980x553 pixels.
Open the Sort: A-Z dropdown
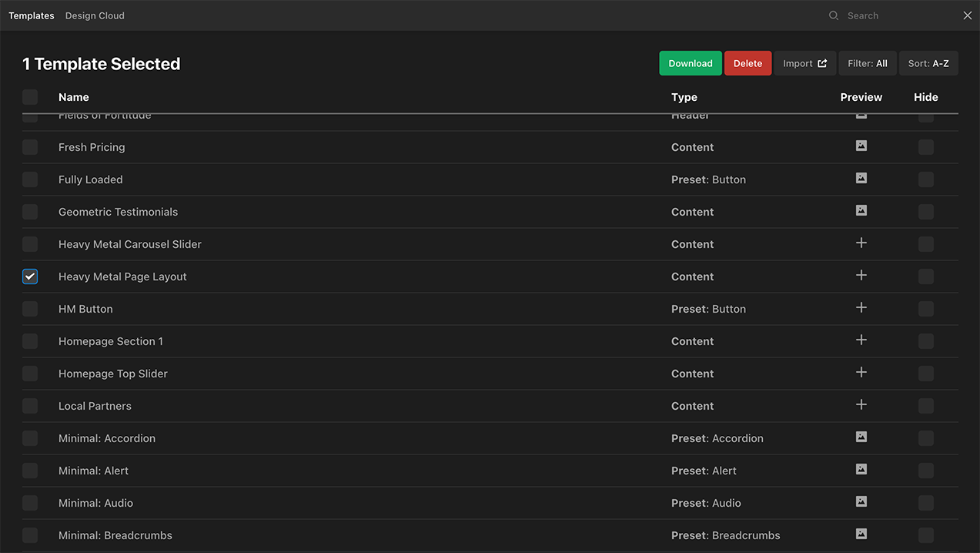[928, 63]
